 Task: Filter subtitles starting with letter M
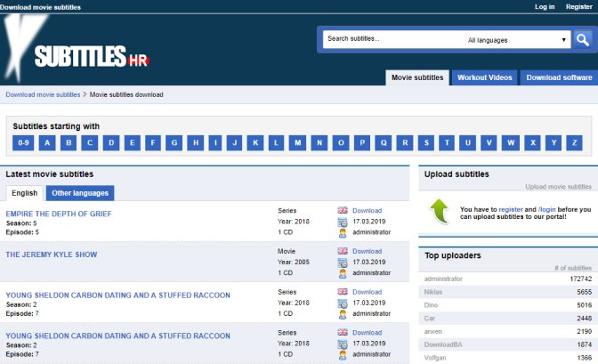click(x=297, y=142)
